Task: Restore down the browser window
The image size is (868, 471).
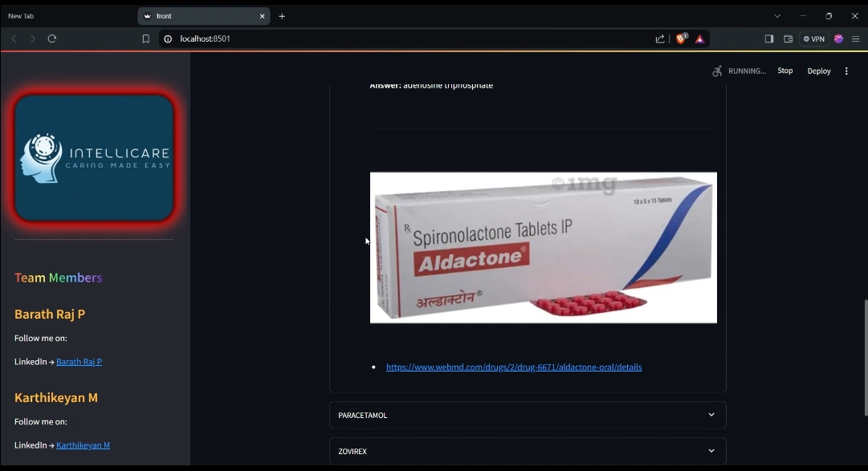Action: (829, 16)
